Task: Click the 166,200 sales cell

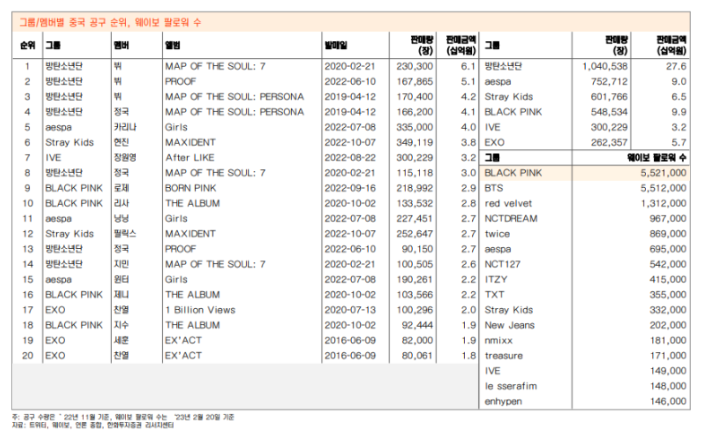Action: pyautogui.click(x=414, y=112)
